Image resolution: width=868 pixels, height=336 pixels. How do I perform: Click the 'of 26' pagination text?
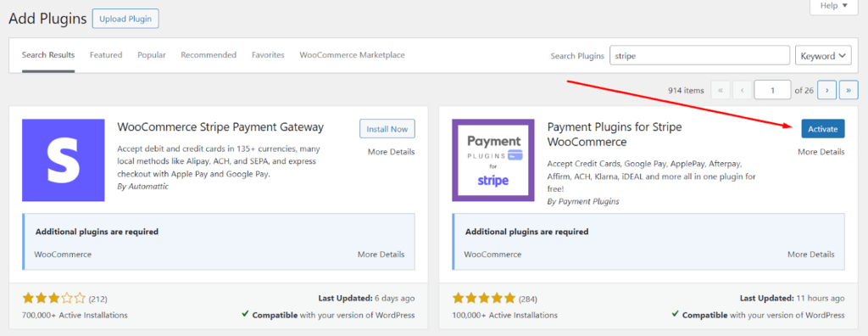pyautogui.click(x=804, y=91)
